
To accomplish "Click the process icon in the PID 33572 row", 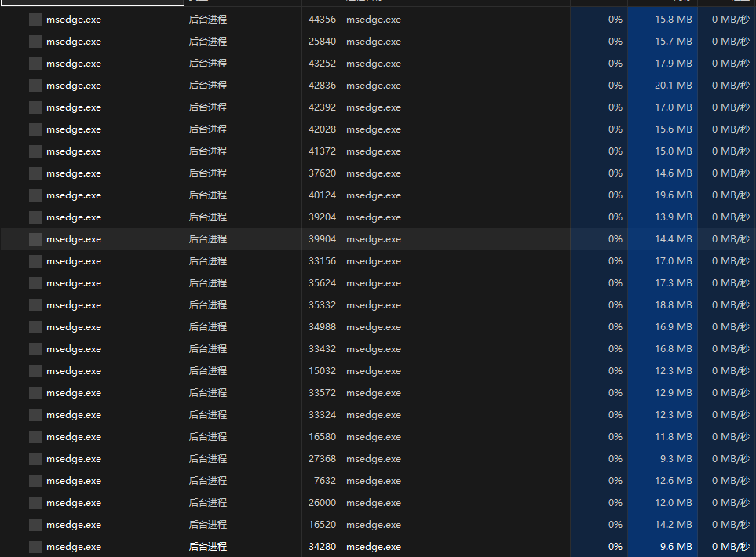I will 35,393.
